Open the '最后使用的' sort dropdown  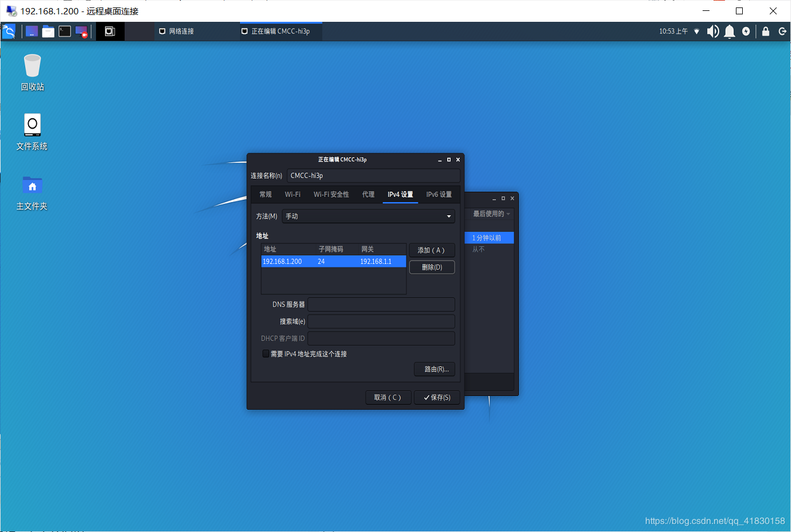488,213
